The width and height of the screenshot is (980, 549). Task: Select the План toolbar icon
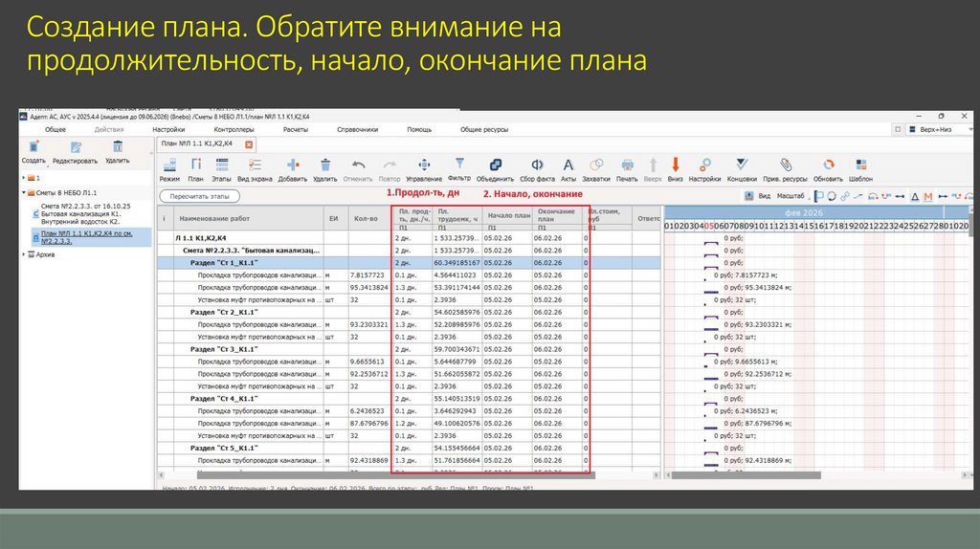point(195,165)
